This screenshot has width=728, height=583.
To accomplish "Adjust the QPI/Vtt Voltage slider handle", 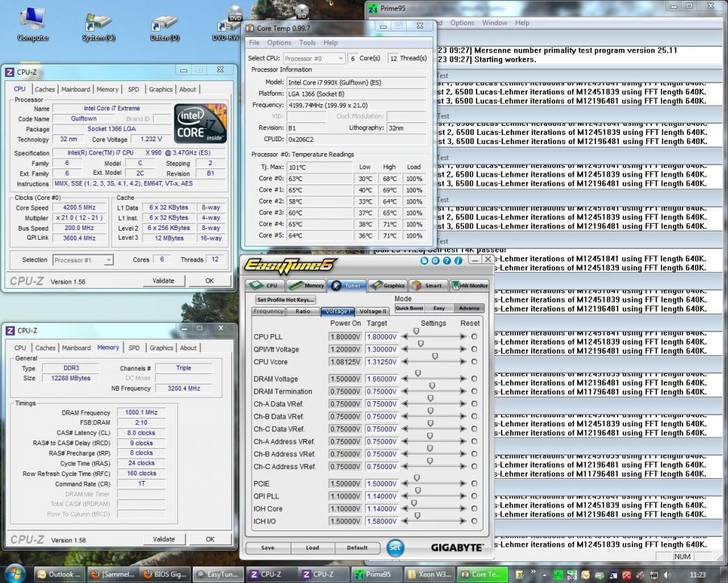I will (421, 344).
